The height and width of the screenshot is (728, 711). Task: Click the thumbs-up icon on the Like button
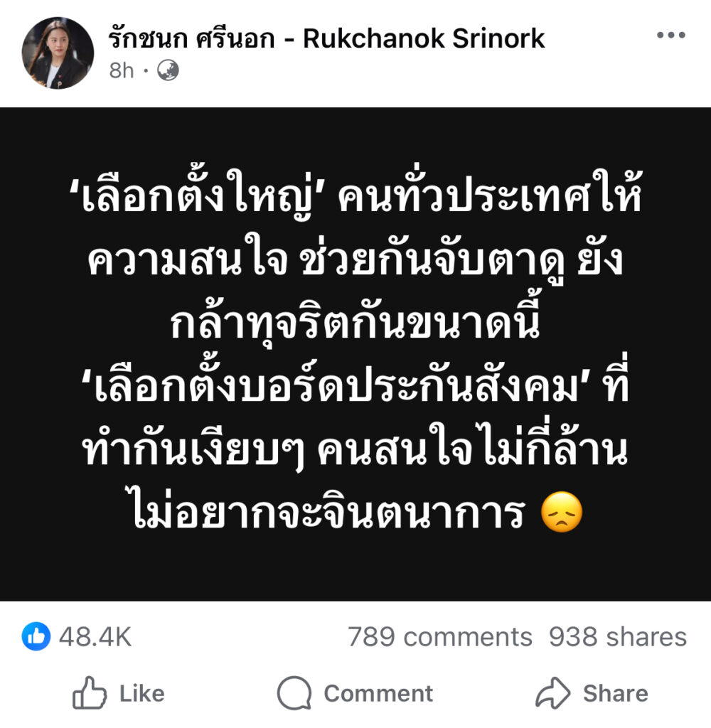click(89, 692)
